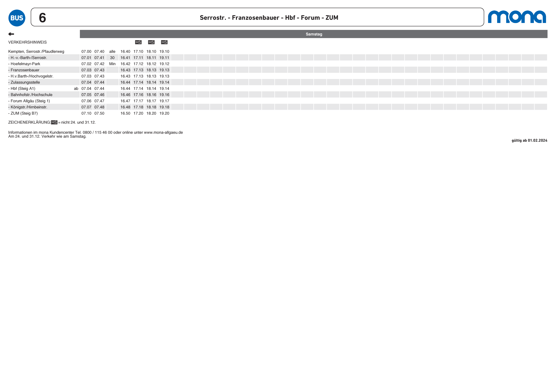Click time 17.10 in Serrostr./Pfaudlerweg row

138,52
